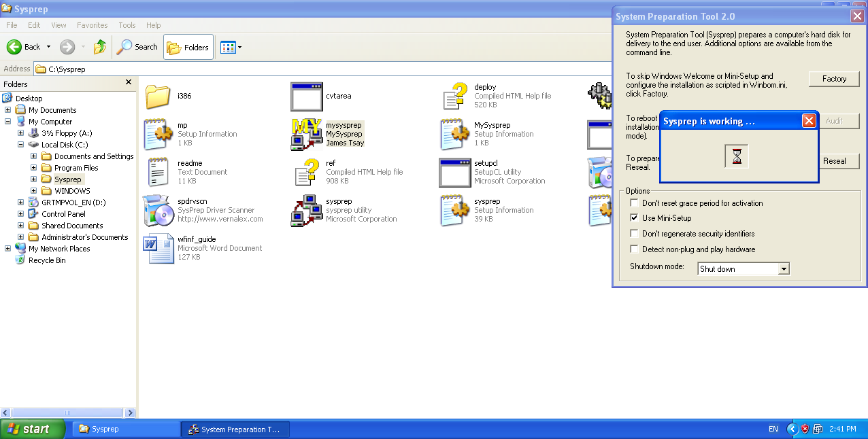
Task: Select the mysysprep James Tsay executable icon
Action: click(306, 134)
